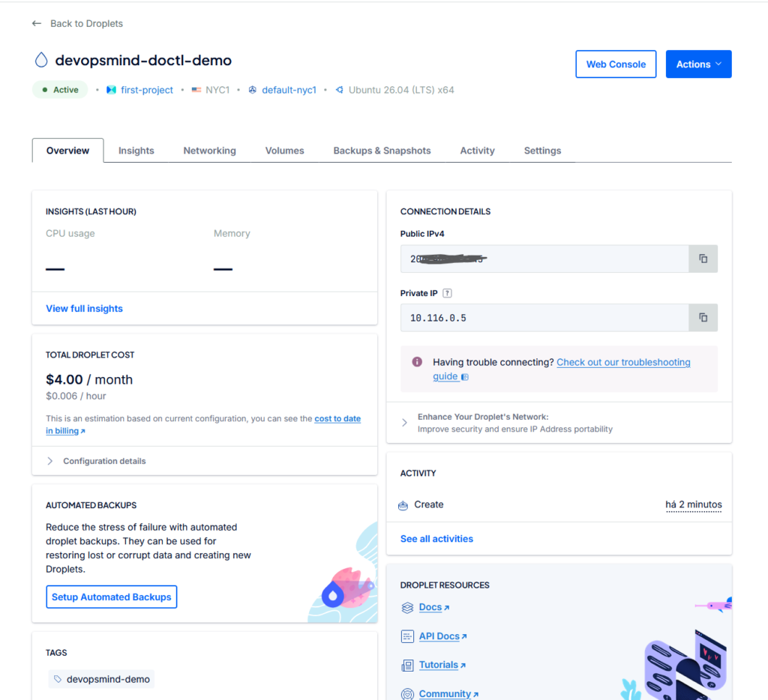Viewport: 768px width, 700px height.
Task: Open the troubleshooting guide link
Action: tap(623, 362)
